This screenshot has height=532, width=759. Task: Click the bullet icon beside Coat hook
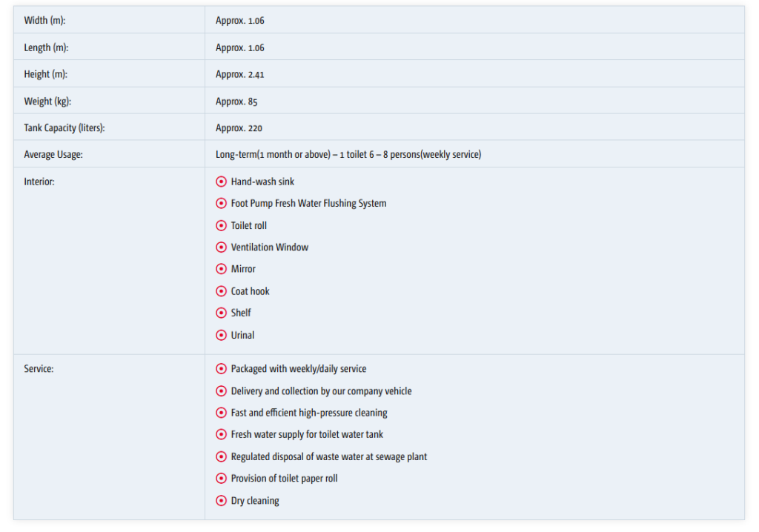click(x=221, y=291)
